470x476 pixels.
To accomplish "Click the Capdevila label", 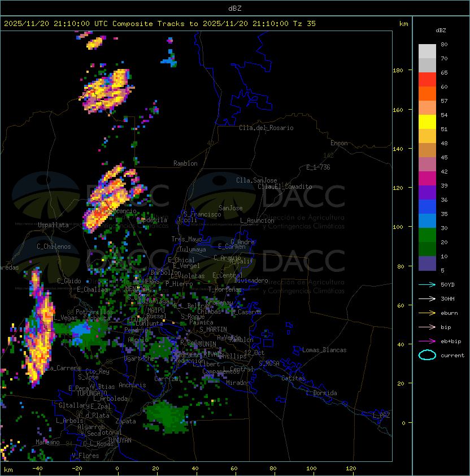I will [152, 219].
